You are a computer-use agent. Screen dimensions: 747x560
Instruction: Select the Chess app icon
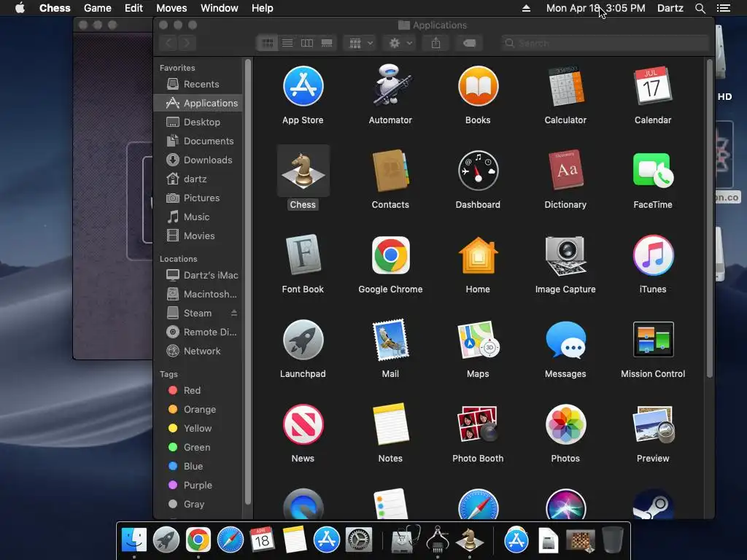[303, 171]
